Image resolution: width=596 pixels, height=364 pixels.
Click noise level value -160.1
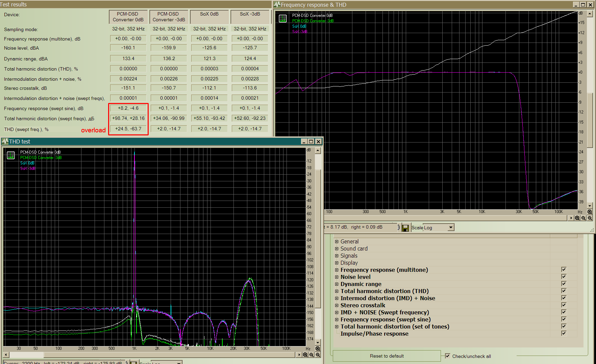point(128,48)
